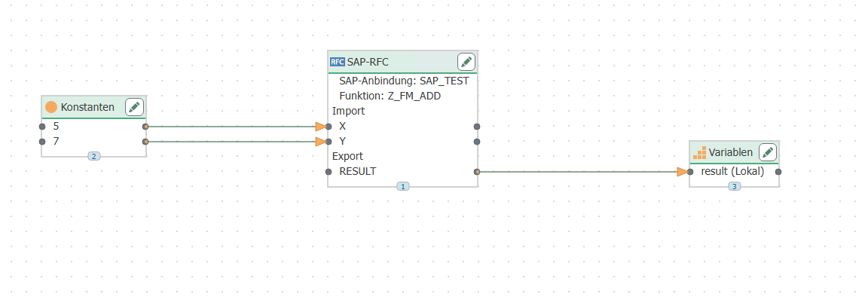Click the arrowhead entering the X parameter
Image resolution: width=868 pixels, height=303 pixels.
321,127
